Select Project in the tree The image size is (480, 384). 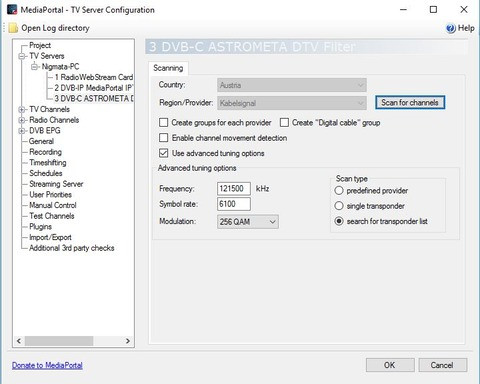(40, 45)
